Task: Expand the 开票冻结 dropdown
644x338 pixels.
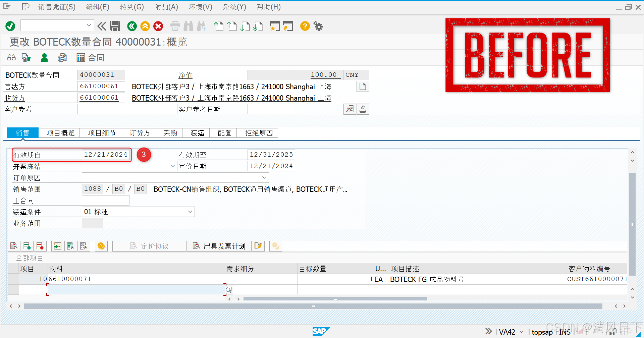Action: [x=172, y=166]
